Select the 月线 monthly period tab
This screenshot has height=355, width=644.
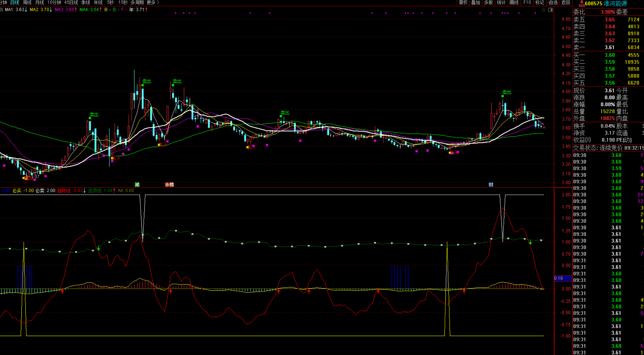tap(40, 3)
